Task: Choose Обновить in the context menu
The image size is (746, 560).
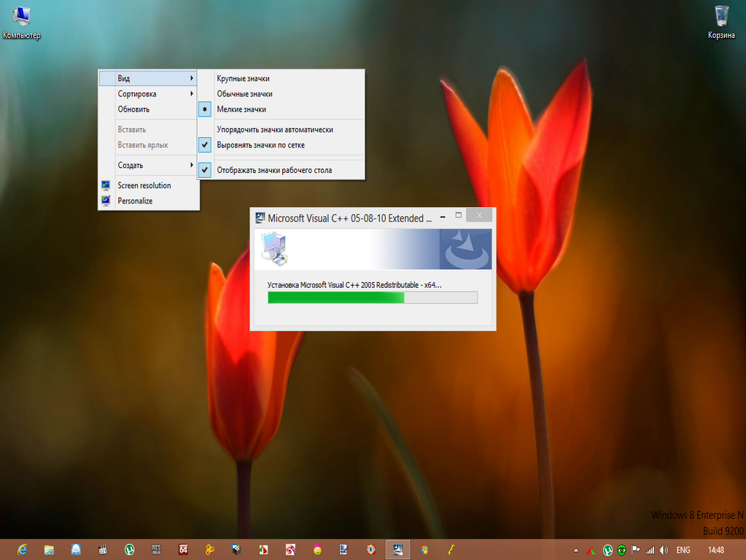Action: [x=134, y=109]
